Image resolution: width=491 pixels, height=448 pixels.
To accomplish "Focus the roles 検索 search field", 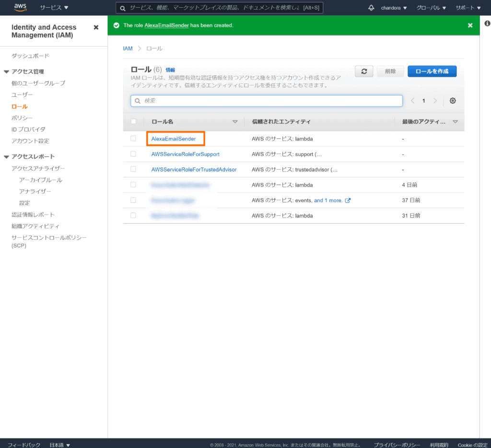I will pos(267,101).
